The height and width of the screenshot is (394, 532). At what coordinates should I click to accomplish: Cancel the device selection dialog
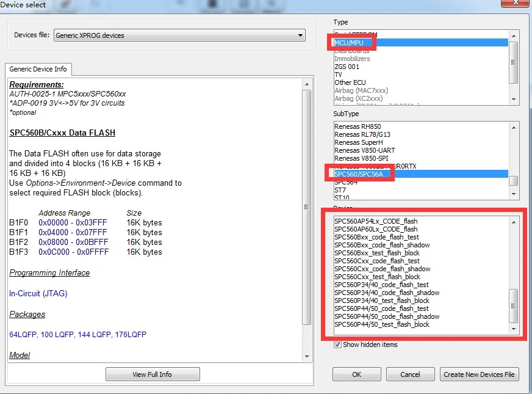point(410,374)
